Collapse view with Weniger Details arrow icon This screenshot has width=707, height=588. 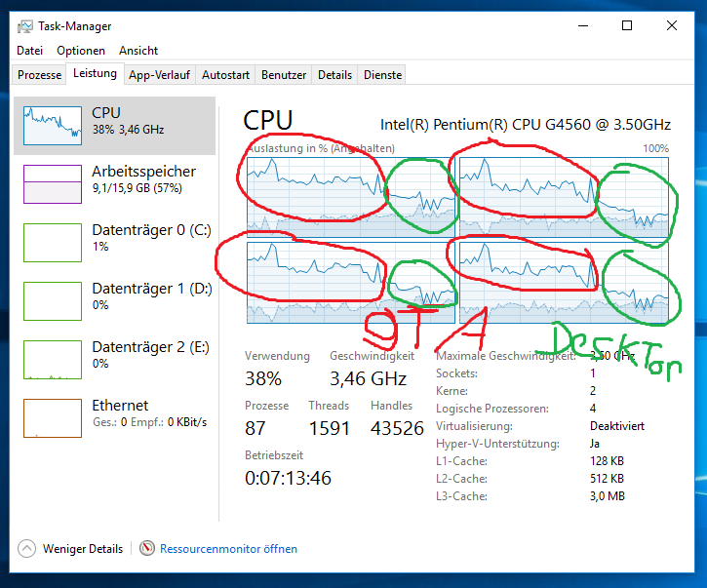click(x=26, y=549)
